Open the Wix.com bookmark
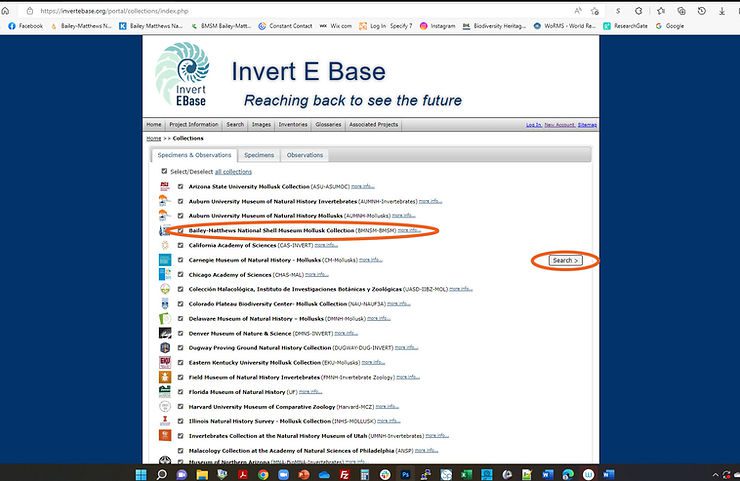The width and height of the screenshot is (740, 481). point(336,26)
